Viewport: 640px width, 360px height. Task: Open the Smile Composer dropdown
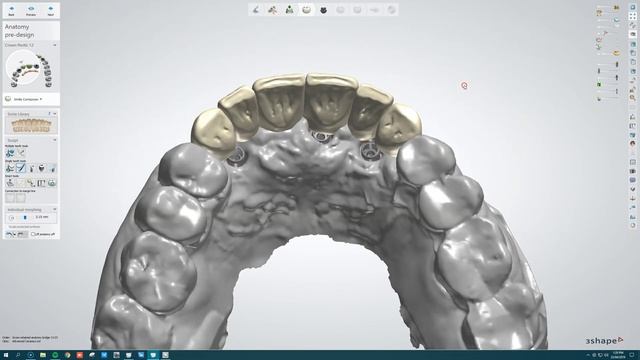point(28,99)
